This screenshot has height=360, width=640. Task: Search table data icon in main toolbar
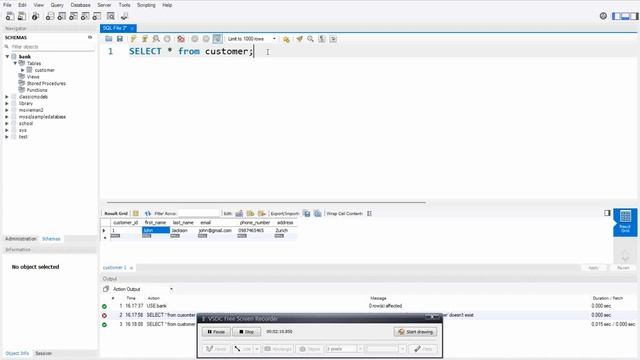111,16
